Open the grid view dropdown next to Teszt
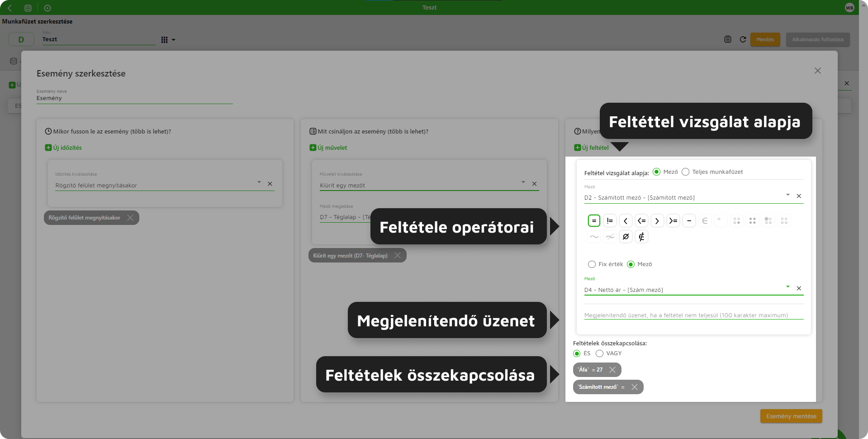This screenshot has width=868, height=439. pos(168,40)
